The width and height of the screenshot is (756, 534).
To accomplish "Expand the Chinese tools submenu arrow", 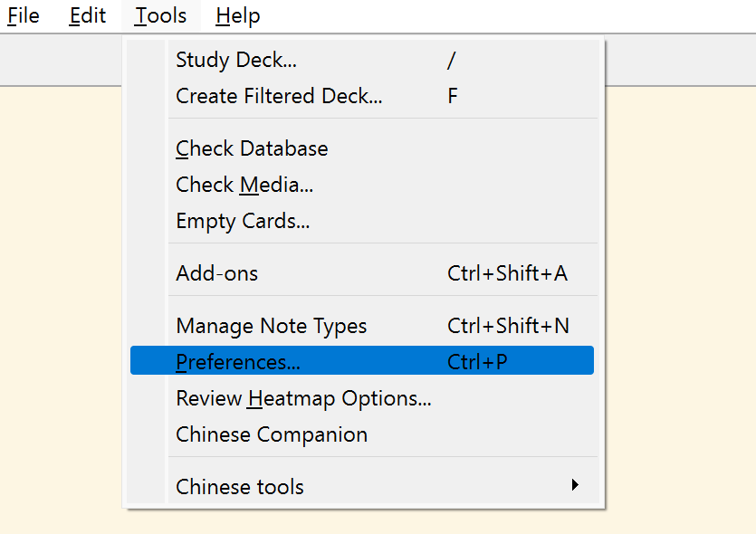I will tap(575, 486).
